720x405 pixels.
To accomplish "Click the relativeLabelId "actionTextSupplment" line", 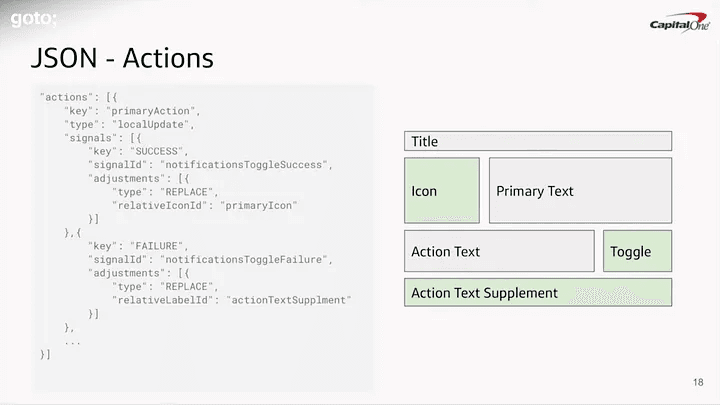I will point(232,299).
